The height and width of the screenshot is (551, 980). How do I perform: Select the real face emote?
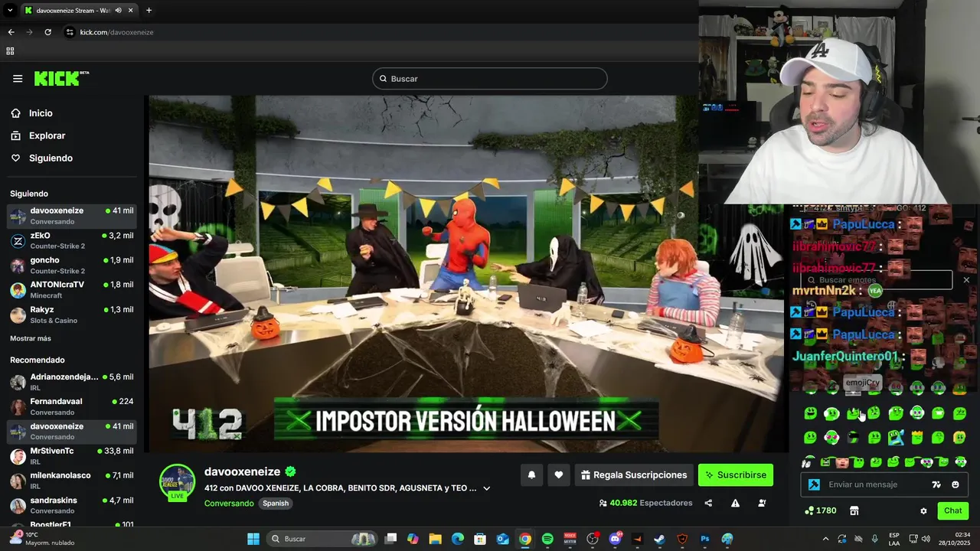pyautogui.click(x=842, y=462)
